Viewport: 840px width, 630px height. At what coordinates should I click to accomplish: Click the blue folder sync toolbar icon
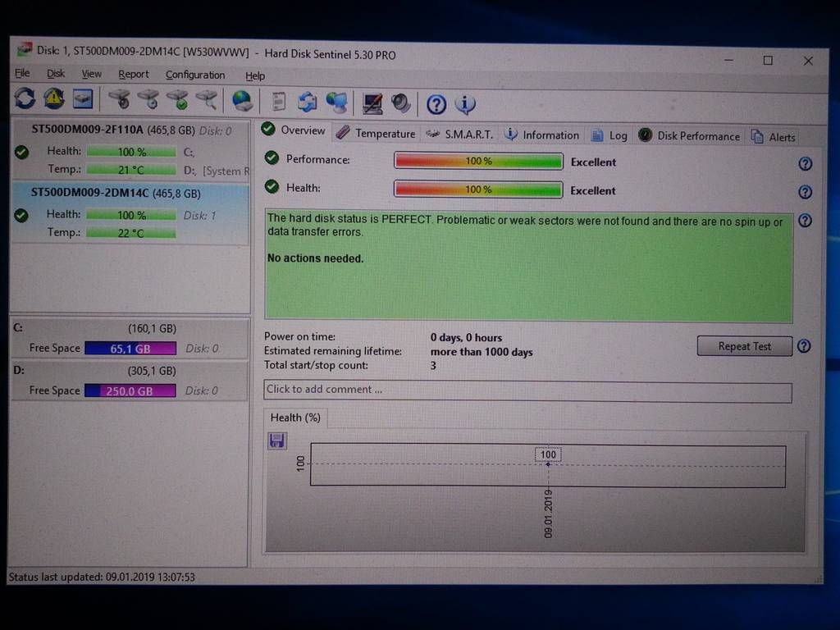pos(308,102)
